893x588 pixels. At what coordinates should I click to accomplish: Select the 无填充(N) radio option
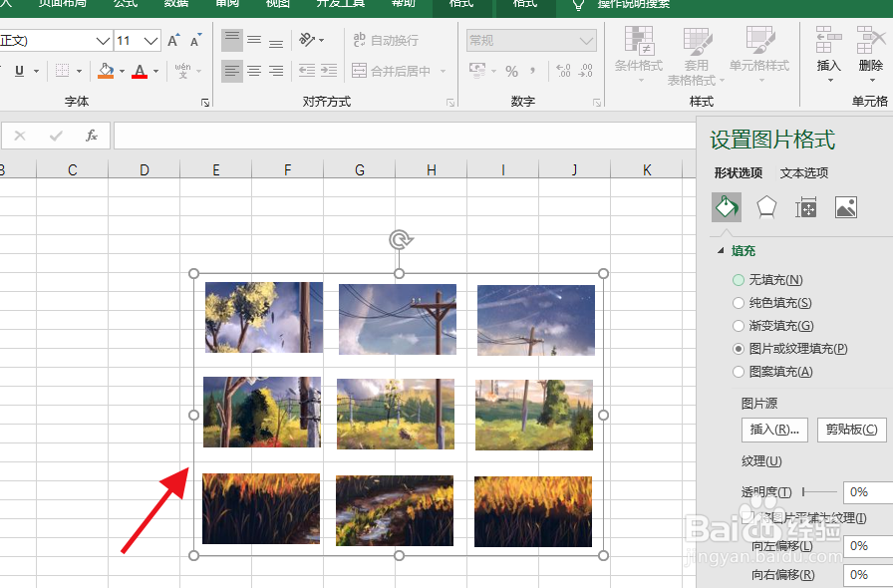[739, 280]
